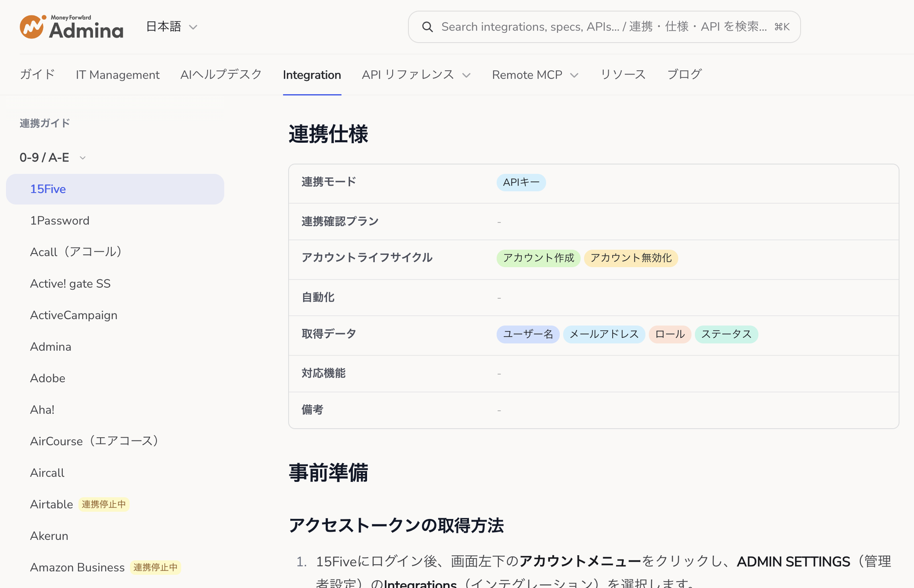Click the メールアドレス badge
The image size is (914, 588).
pyautogui.click(x=604, y=334)
